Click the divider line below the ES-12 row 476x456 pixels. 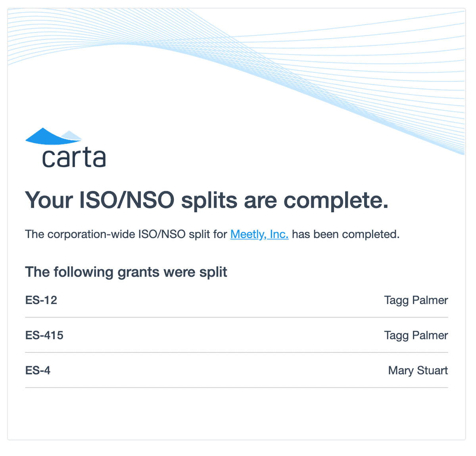coord(236,317)
